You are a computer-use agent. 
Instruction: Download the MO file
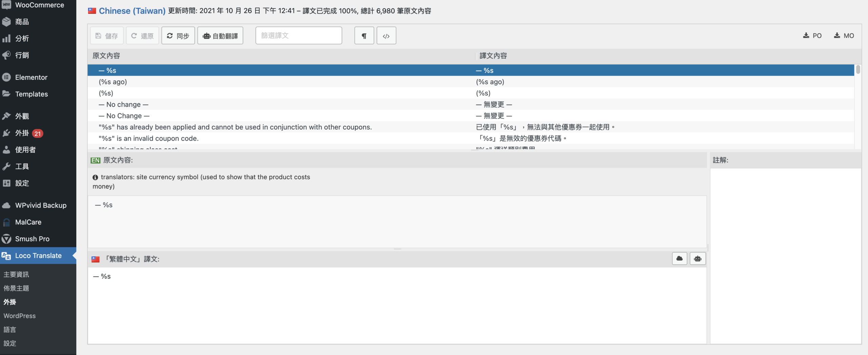[x=844, y=36]
